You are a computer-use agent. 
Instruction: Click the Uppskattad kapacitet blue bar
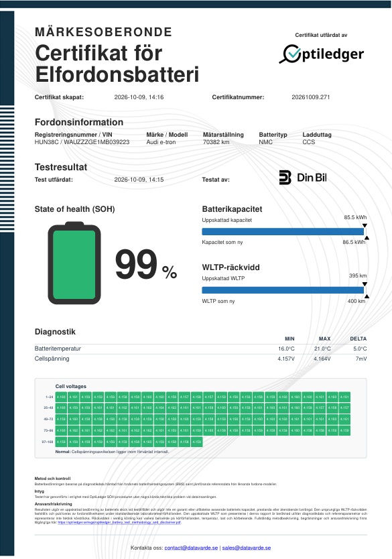point(283,231)
